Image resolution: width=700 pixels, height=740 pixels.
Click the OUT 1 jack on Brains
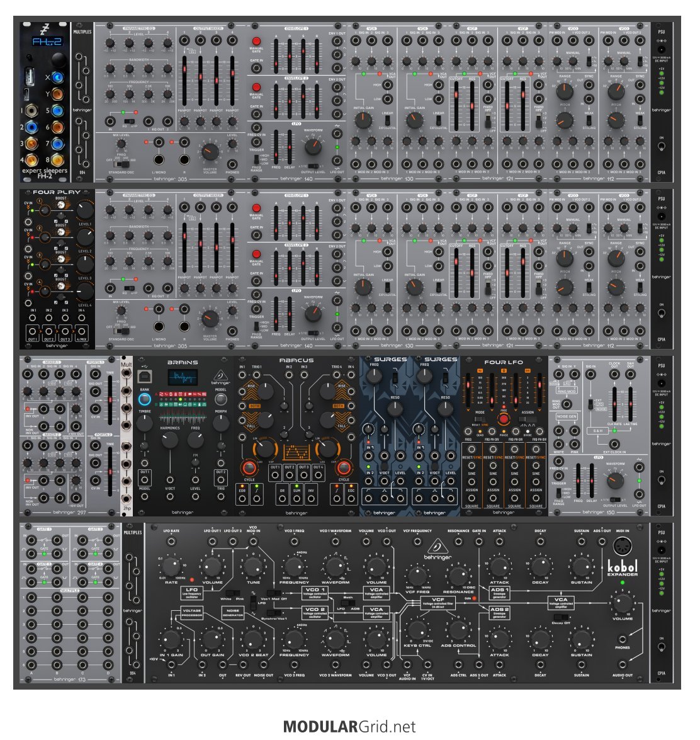click(x=144, y=481)
